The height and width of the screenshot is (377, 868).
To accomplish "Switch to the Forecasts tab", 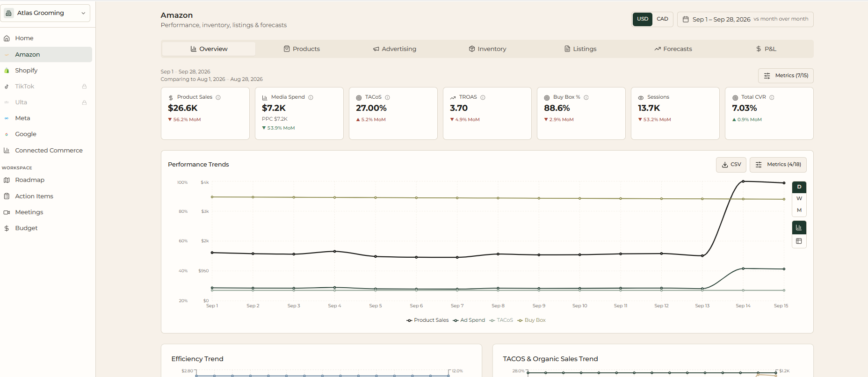I will pyautogui.click(x=673, y=49).
